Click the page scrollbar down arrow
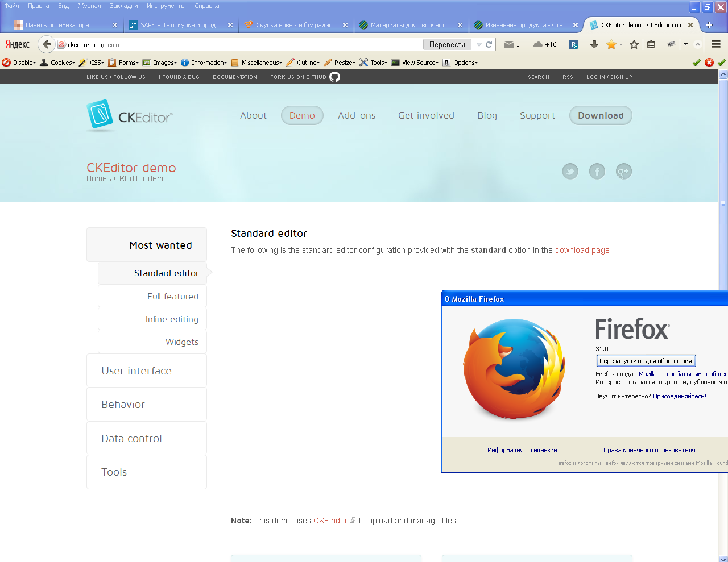This screenshot has width=728, height=562. (x=723, y=558)
